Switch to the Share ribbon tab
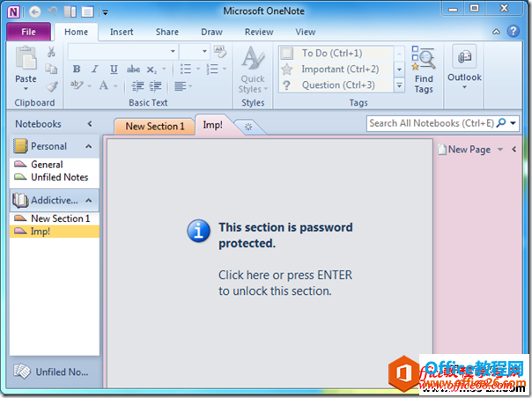Screen dimensions: 532x398 pyautogui.click(x=167, y=32)
